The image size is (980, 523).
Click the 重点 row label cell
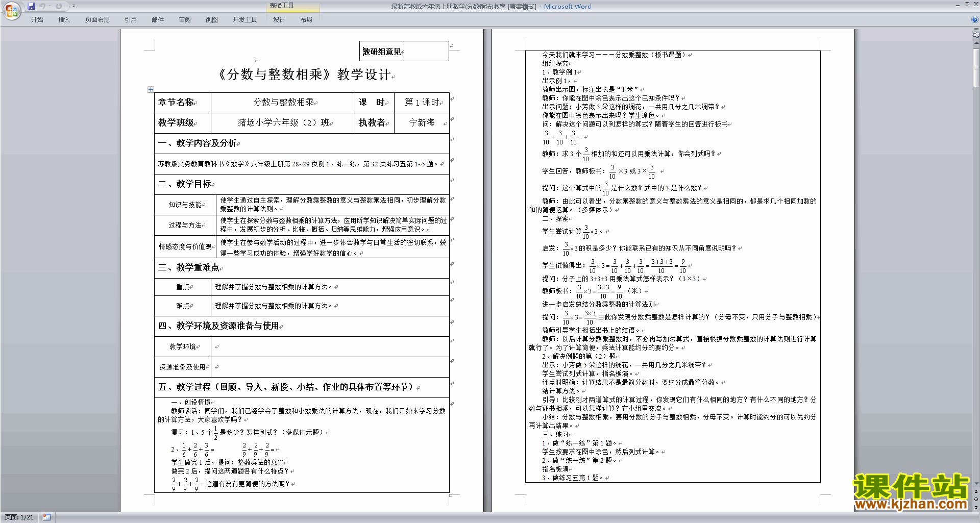(183, 287)
